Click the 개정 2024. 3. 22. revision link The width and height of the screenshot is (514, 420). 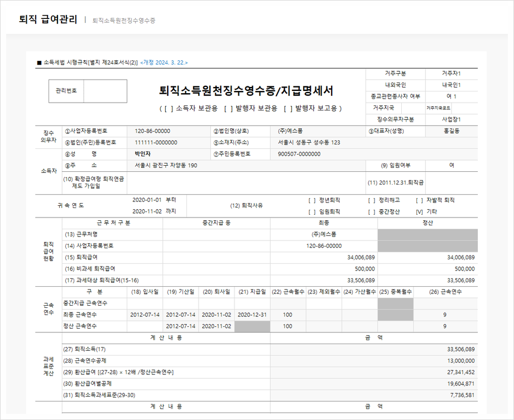pos(164,62)
